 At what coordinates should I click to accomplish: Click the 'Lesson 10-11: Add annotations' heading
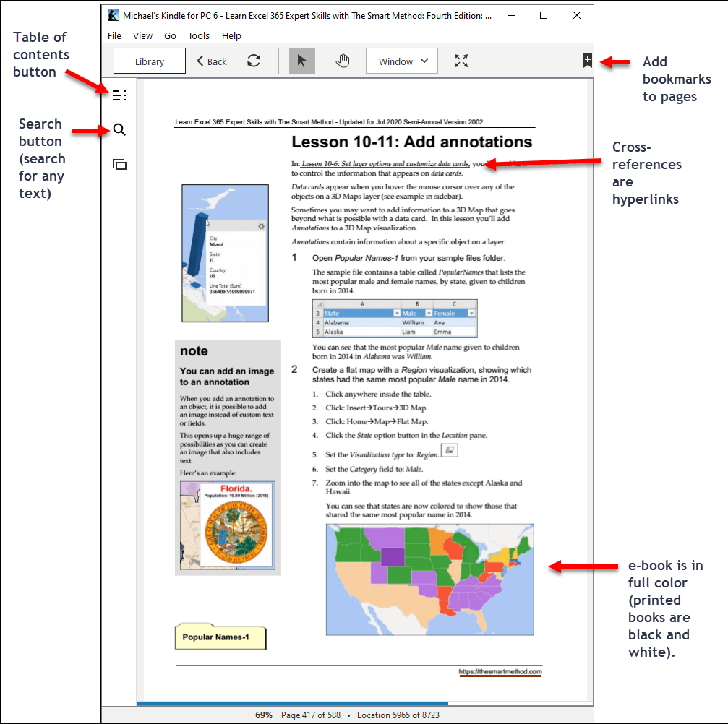(x=412, y=142)
